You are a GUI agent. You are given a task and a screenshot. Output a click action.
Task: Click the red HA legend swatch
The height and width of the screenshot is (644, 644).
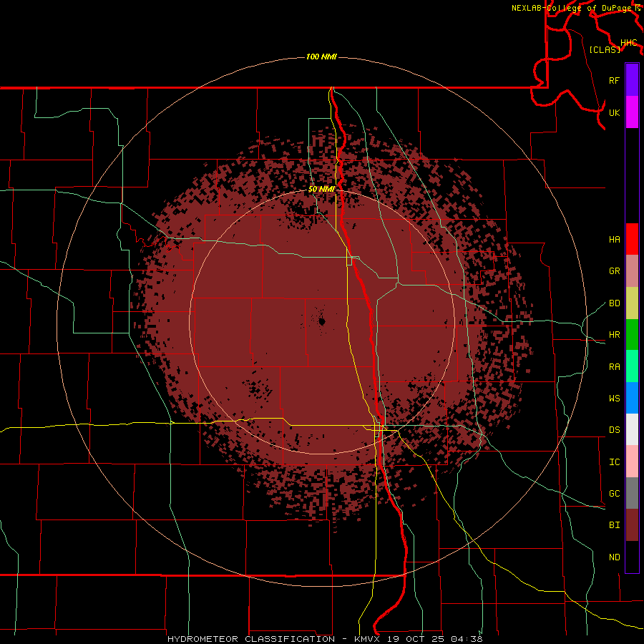coord(632,239)
